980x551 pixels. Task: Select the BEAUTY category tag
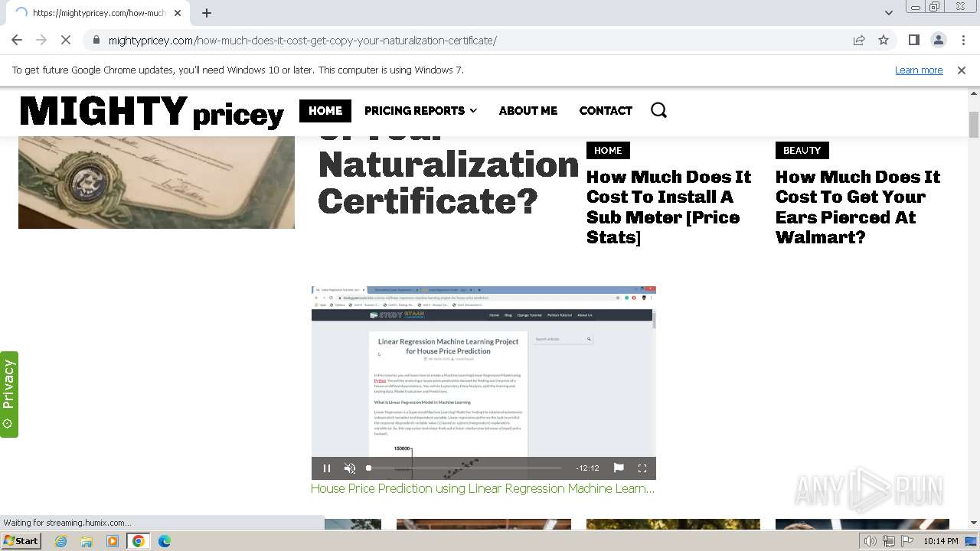point(802,151)
